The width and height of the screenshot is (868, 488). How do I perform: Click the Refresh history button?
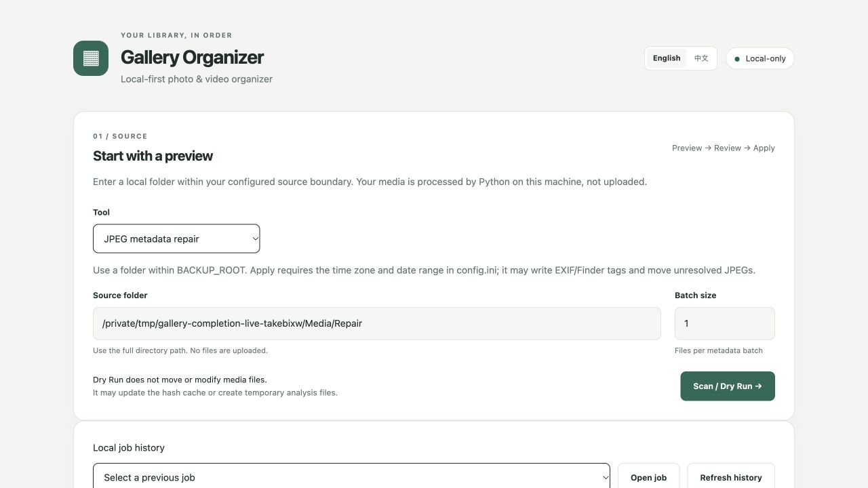point(731,477)
